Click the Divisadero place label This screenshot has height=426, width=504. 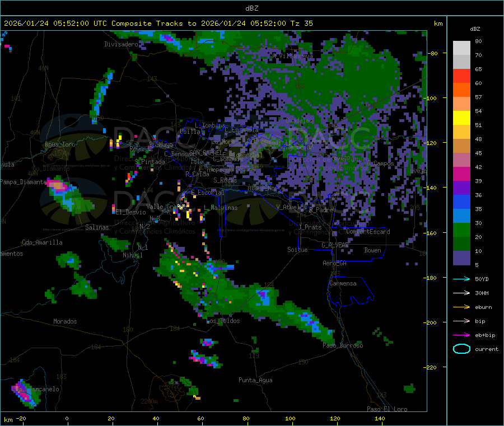(x=121, y=44)
